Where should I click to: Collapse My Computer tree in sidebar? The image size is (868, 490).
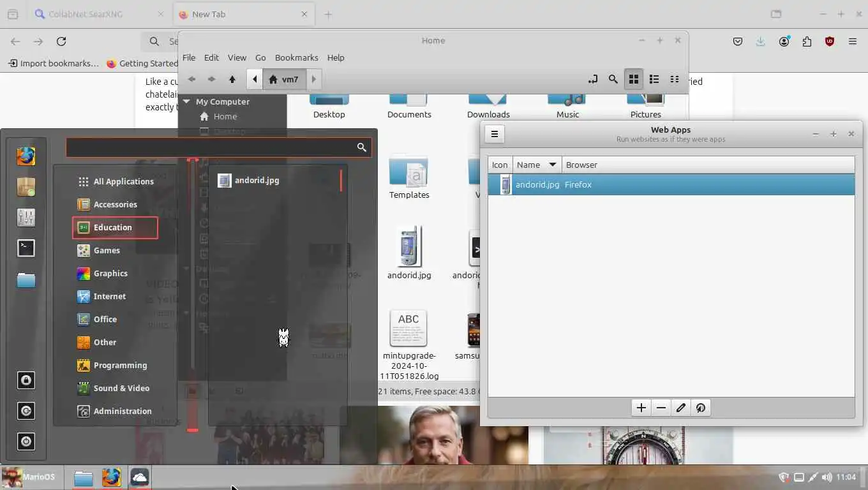click(x=187, y=101)
